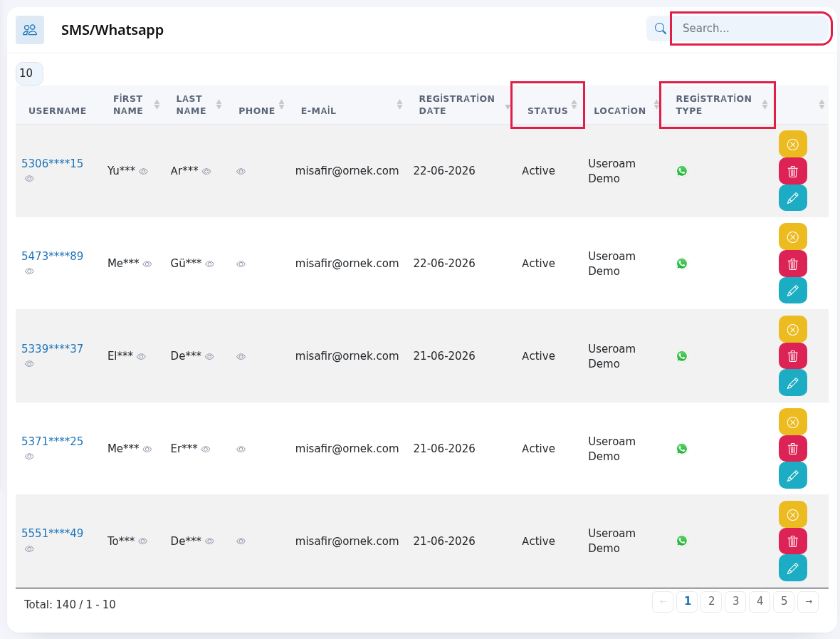Click yellow deactivate icon for 5371****25
840x639 pixels.
click(793, 422)
